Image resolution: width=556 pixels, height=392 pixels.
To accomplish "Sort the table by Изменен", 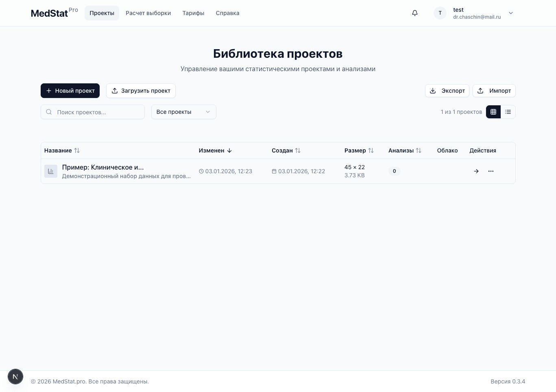I will click(x=215, y=150).
